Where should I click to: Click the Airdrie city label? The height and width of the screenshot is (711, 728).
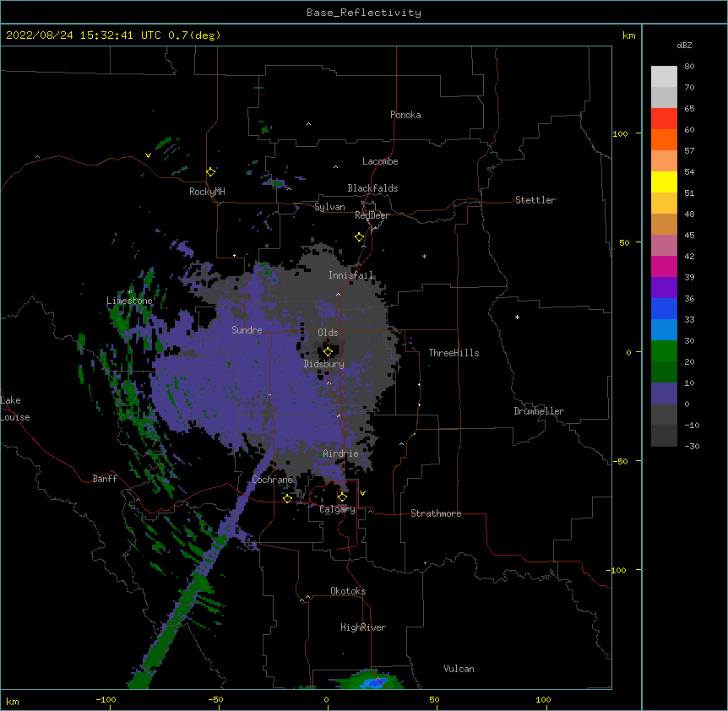(340, 453)
